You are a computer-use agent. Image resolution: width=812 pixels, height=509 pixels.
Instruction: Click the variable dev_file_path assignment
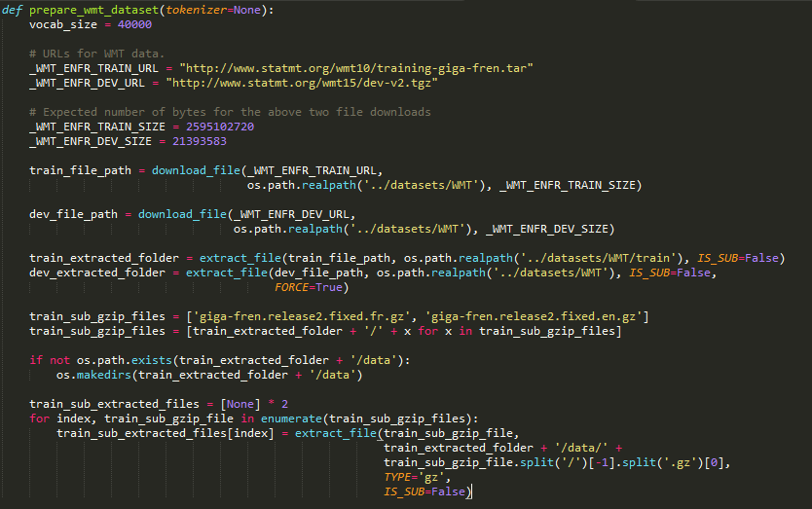pos(74,214)
